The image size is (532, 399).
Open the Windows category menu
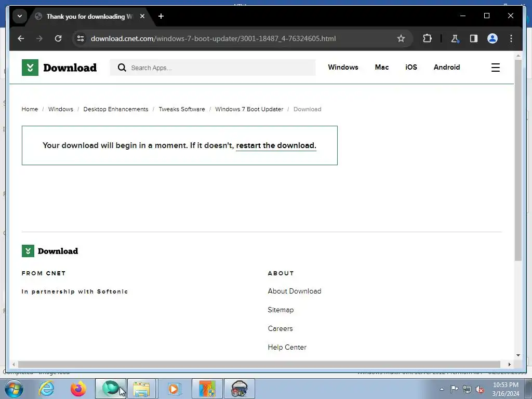coord(343,67)
